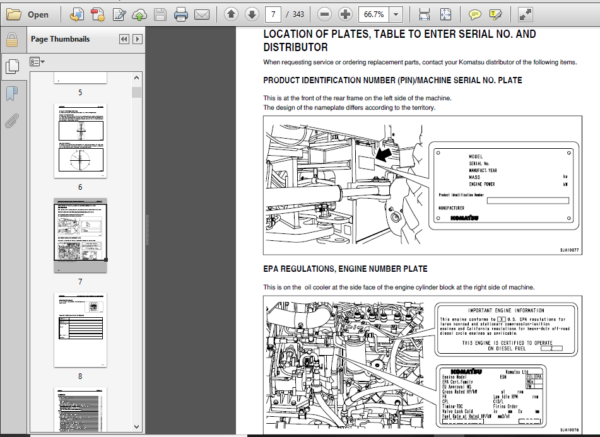Expand the thumbnails panel with right arrow
This screenshot has height=437, width=600.
point(137,39)
